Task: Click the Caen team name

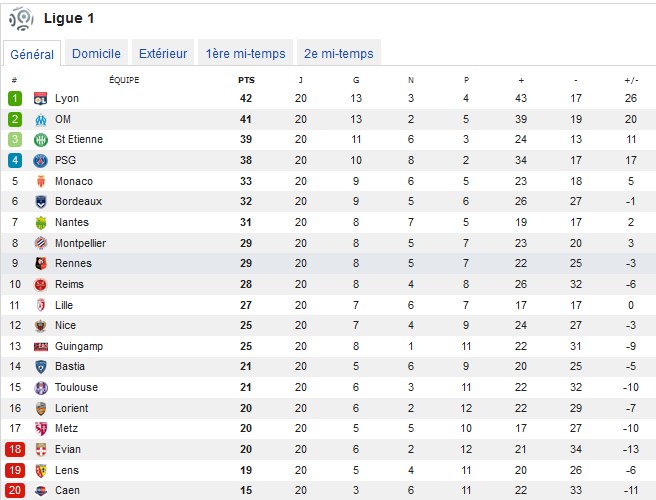Action: tap(67, 490)
